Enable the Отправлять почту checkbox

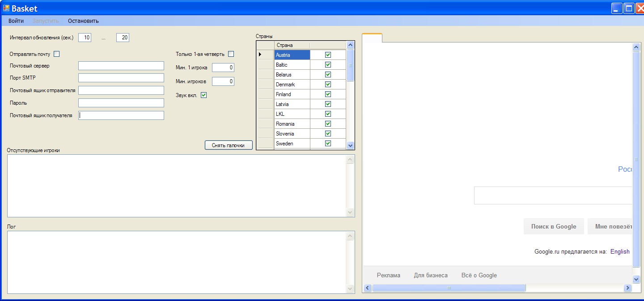[56, 54]
